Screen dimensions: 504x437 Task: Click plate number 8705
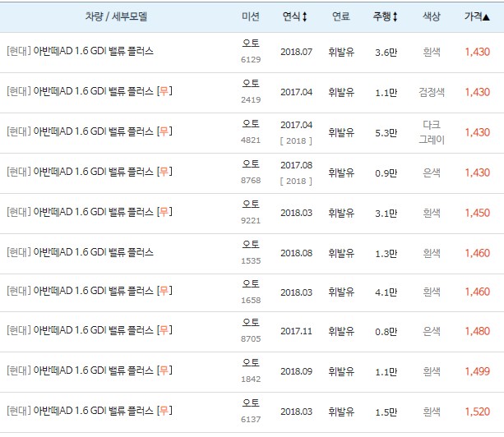pos(251,338)
